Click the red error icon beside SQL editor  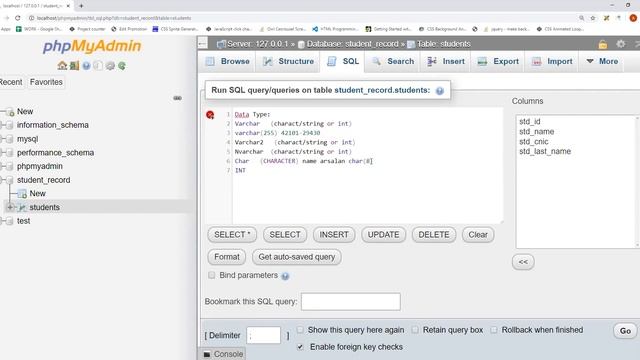[210, 115]
